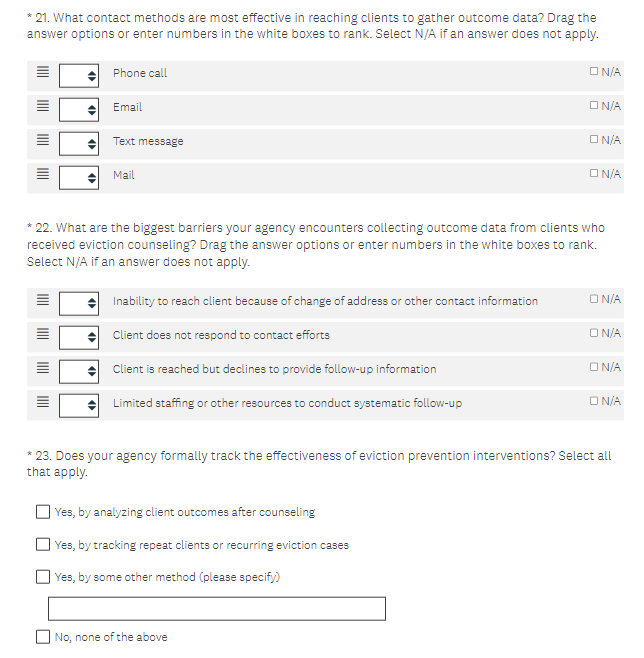Select Yes, by tracking repeat clients option

click(43, 545)
